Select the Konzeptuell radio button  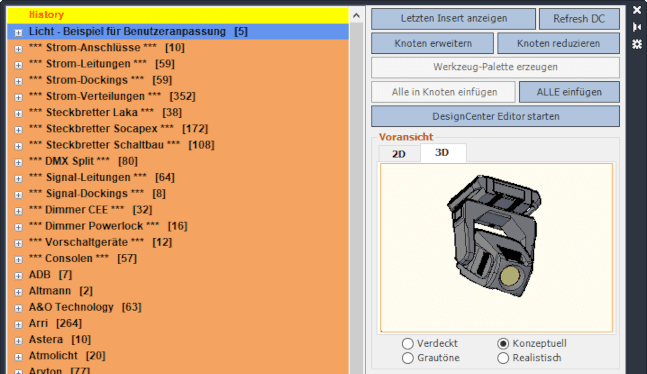503,343
